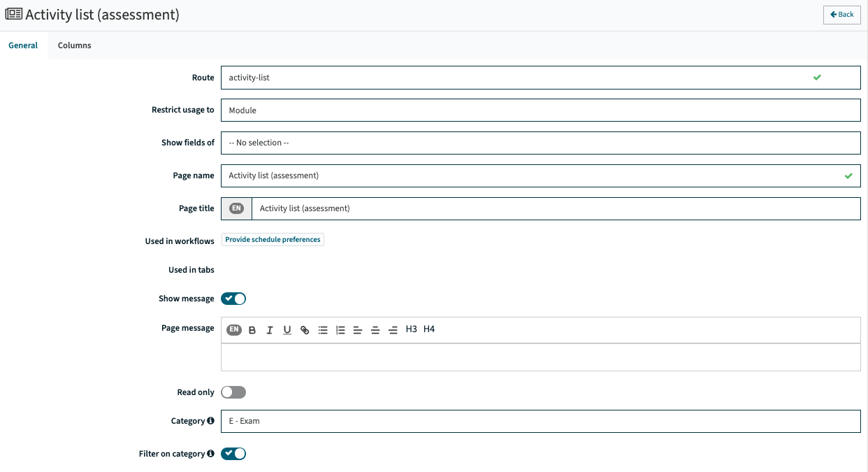Edit the Route input field
Viewport: 868px width, 472px height.
coord(540,78)
